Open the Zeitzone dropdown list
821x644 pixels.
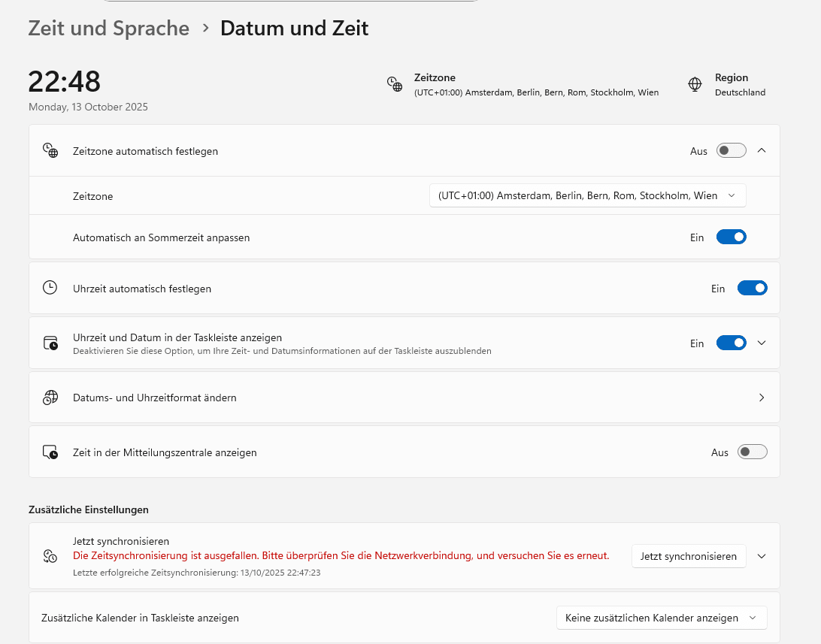(x=587, y=195)
